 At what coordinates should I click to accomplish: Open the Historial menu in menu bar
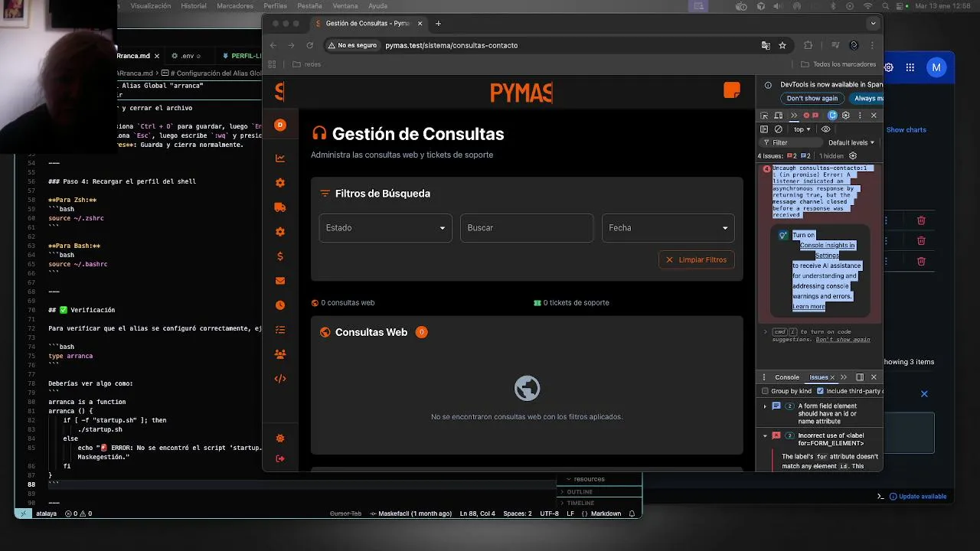point(194,5)
